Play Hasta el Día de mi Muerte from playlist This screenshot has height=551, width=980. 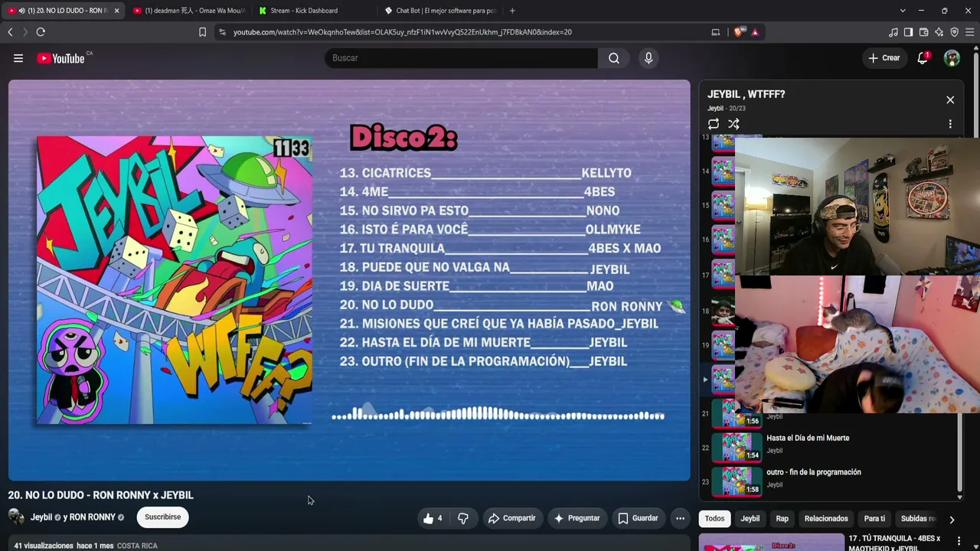click(808, 439)
